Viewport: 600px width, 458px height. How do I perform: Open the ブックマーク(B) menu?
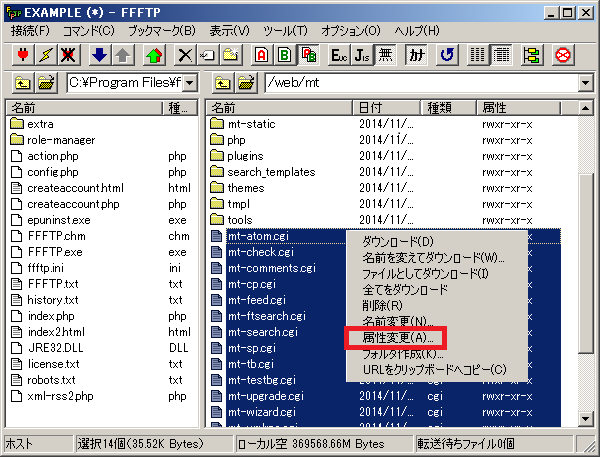(x=162, y=31)
